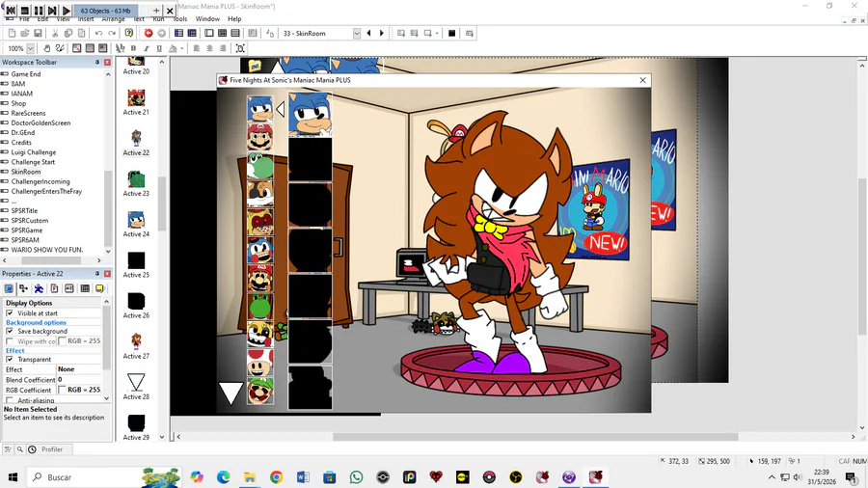Image resolution: width=868 pixels, height=488 pixels.
Task: Go to the previous frame arrow
Action: pyautogui.click(x=368, y=33)
